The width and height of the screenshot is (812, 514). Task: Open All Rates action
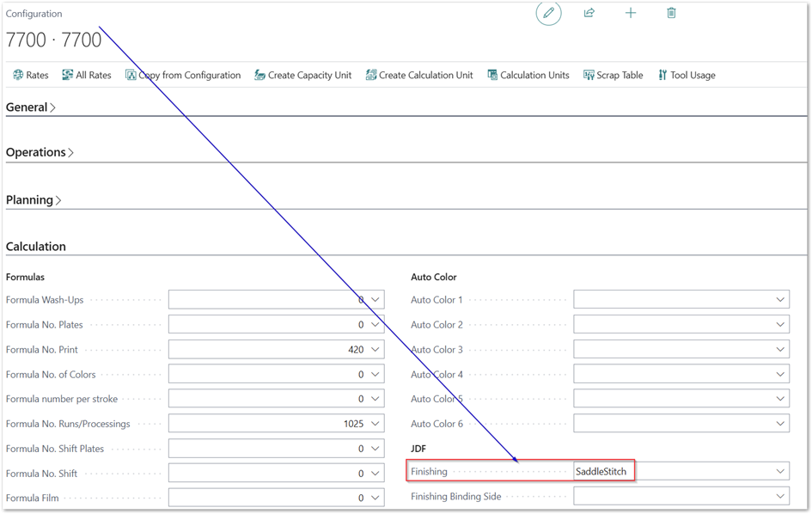pyautogui.click(x=86, y=76)
